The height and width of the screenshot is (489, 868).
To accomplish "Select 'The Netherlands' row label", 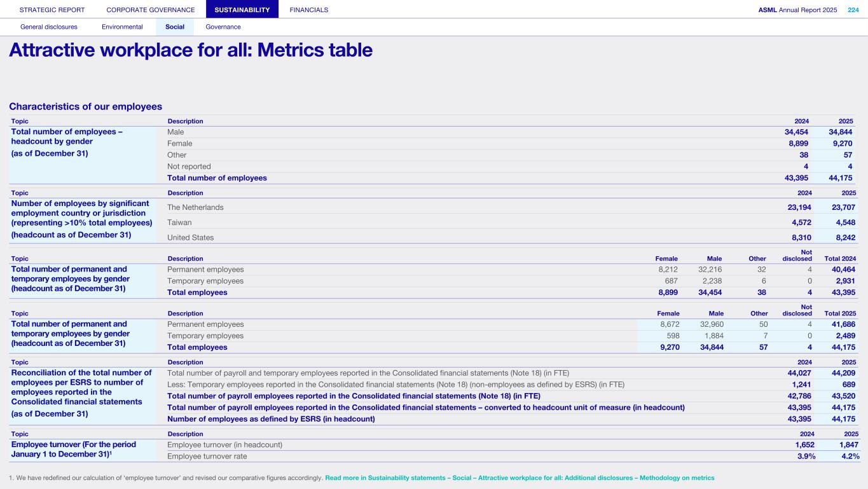I will (x=195, y=207).
